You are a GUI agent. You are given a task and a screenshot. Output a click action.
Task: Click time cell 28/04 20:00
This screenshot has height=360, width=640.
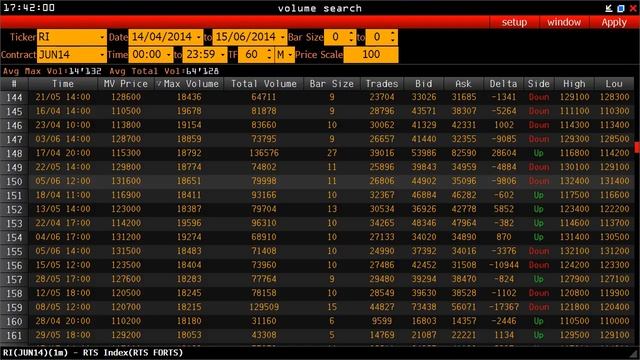(63, 321)
